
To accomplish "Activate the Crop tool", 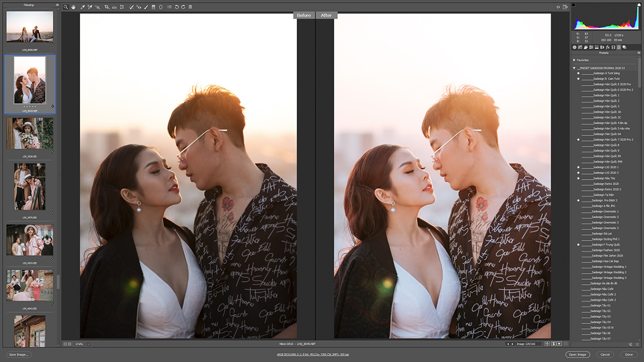I will [x=107, y=7].
